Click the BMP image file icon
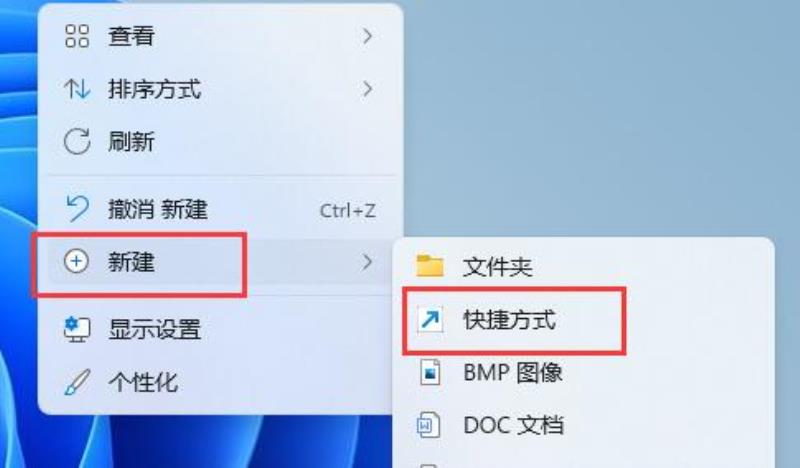800x468 pixels. pos(430,372)
